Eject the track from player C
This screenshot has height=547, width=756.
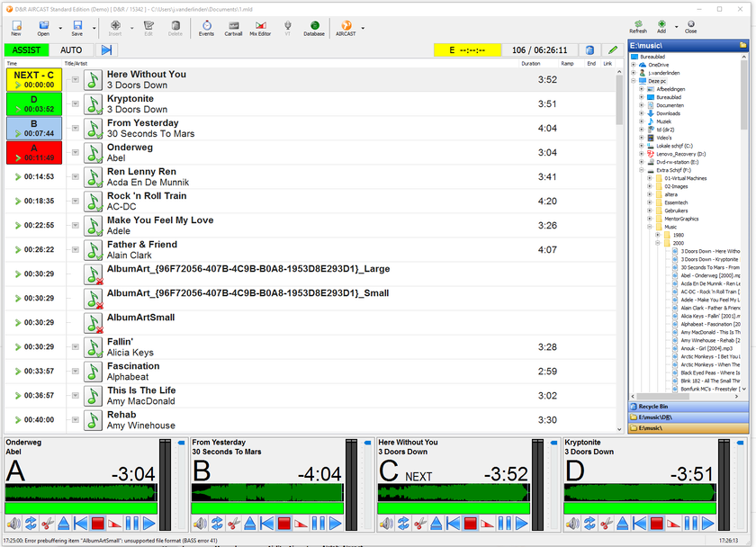[436, 524]
